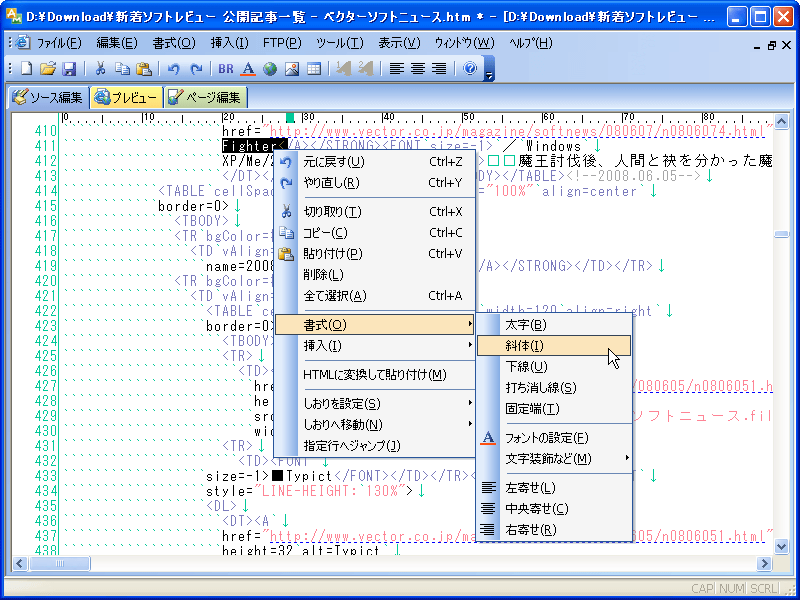This screenshot has width=800, height=600.
Task: Click the second greyed bookmark toolbar icon
Action: click(365, 68)
